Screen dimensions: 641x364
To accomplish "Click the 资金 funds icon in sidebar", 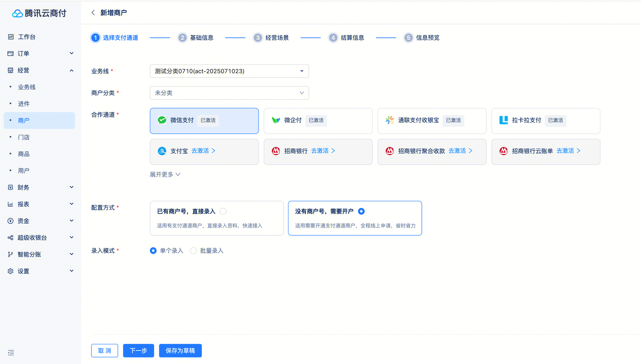I will pos(10,220).
